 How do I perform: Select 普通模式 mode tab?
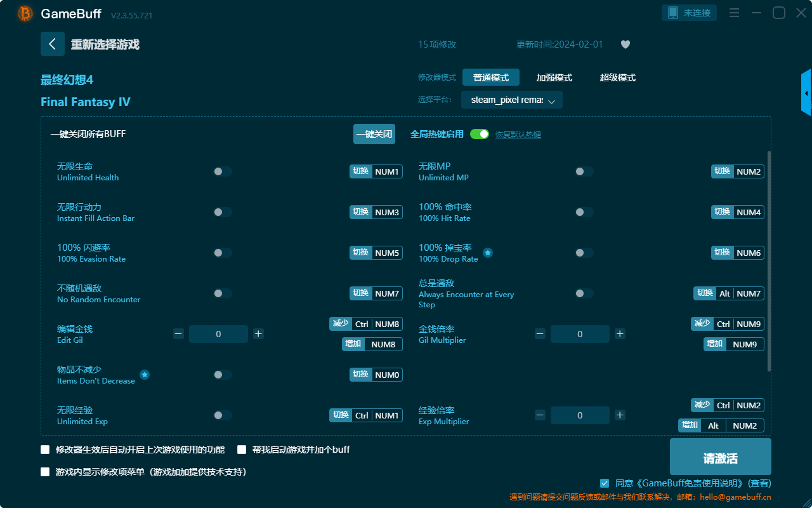tap(491, 77)
